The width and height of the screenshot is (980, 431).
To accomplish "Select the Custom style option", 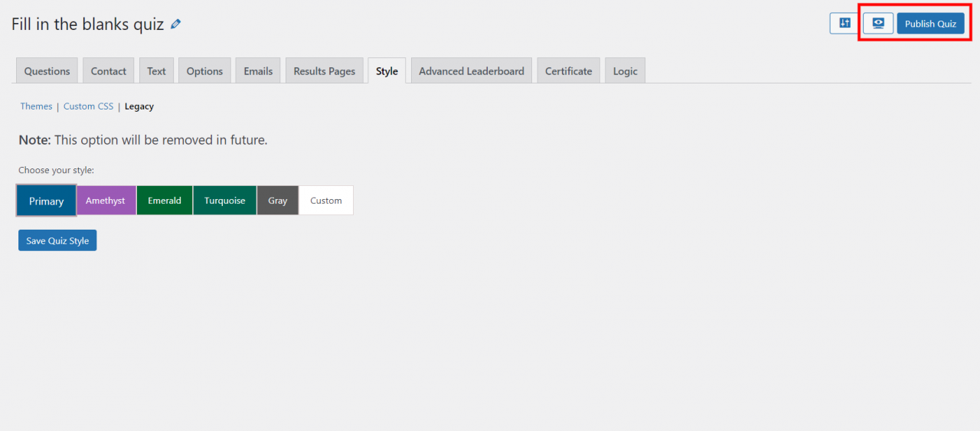I will pyautogui.click(x=326, y=201).
